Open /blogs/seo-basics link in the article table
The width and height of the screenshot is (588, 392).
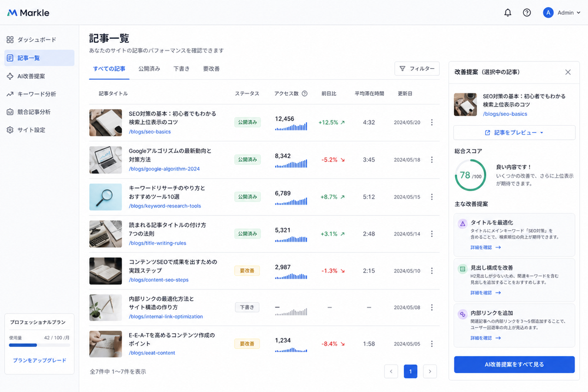point(149,132)
